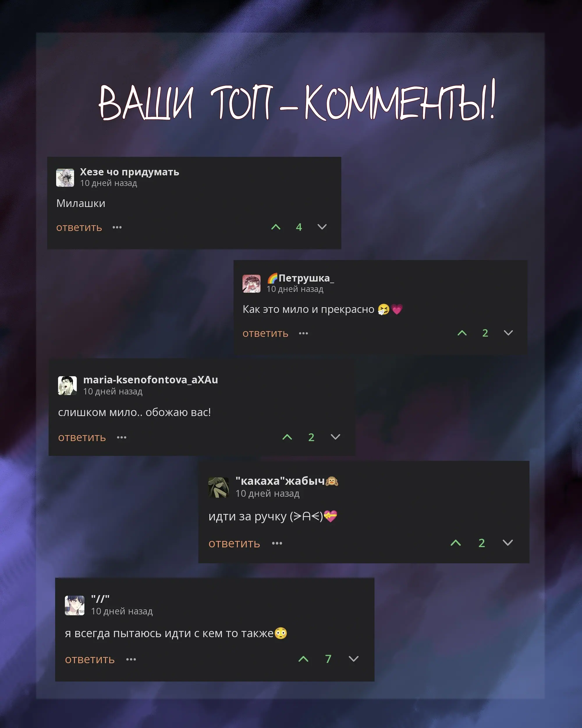Upvote maria-ksenofontova_aXAu's comment
This screenshot has width=582, height=728.
(287, 437)
